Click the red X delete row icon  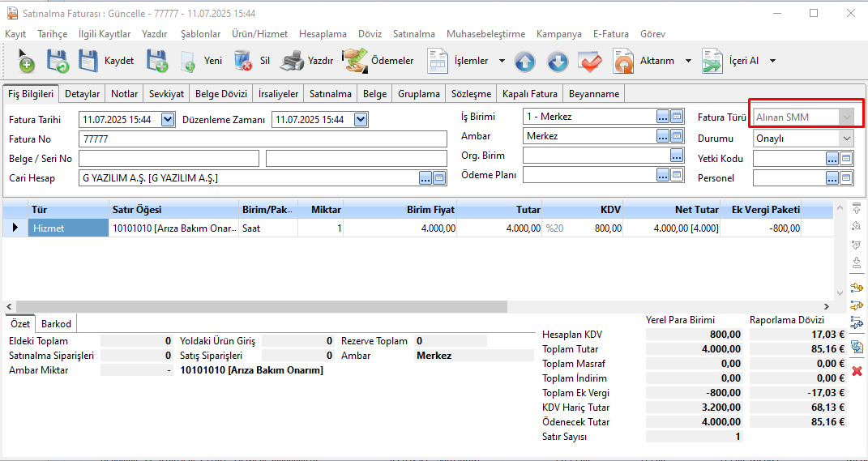click(x=857, y=370)
